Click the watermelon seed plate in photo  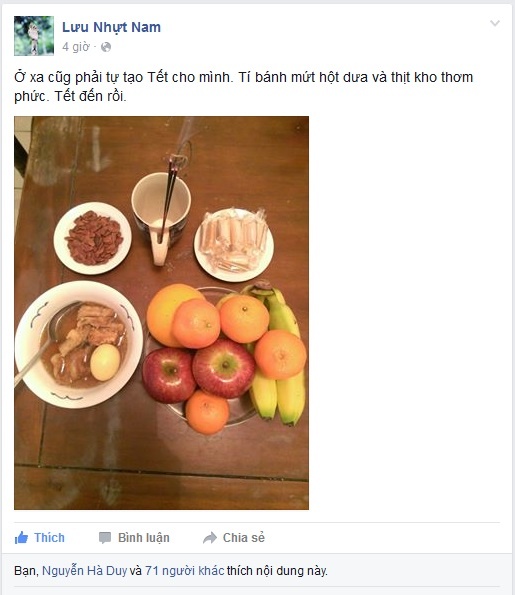click(93, 238)
